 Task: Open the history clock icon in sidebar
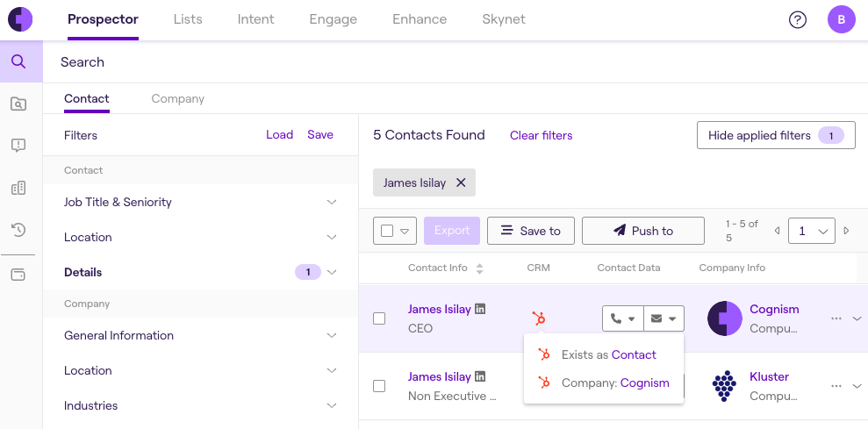pos(18,230)
